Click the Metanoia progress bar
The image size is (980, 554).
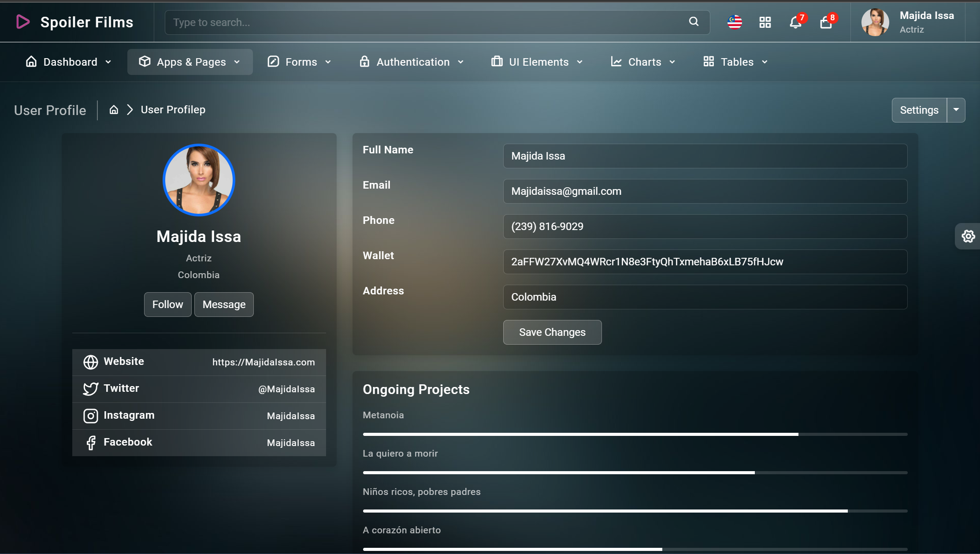pyautogui.click(x=635, y=434)
